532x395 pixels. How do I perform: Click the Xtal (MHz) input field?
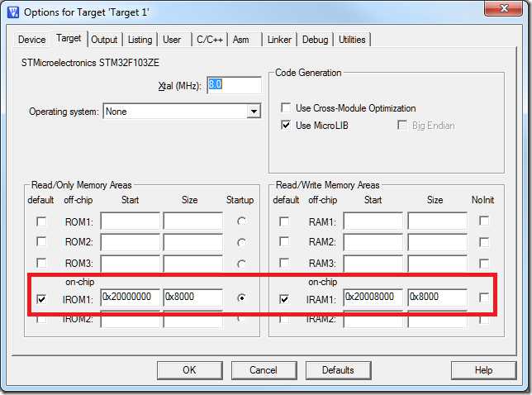tap(234, 84)
